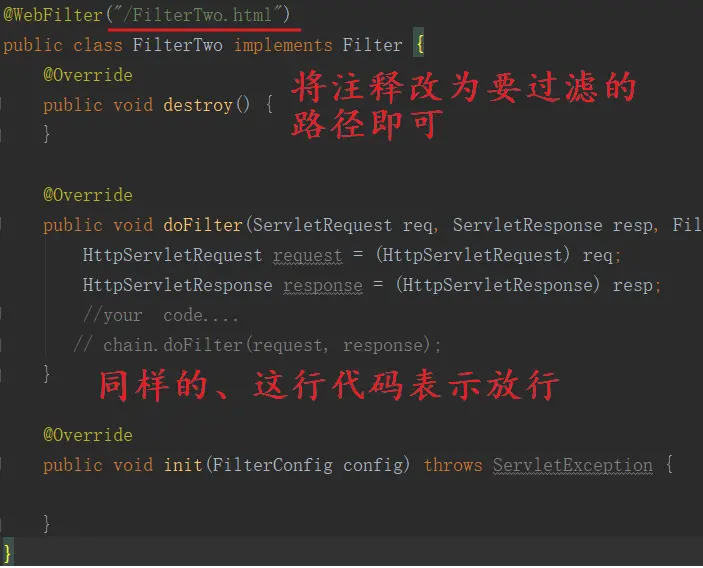Click the underlined ServletException warning

pyautogui.click(x=573, y=465)
